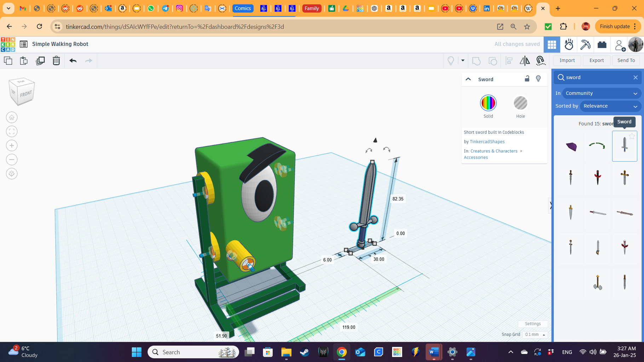Click the Undo arrow
The height and width of the screenshot is (362, 644).
point(73,60)
